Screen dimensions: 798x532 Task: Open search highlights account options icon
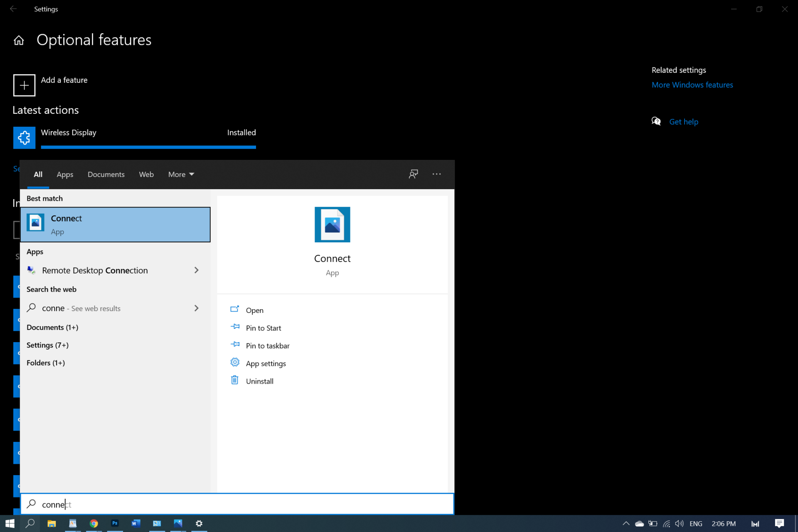(414, 174)
